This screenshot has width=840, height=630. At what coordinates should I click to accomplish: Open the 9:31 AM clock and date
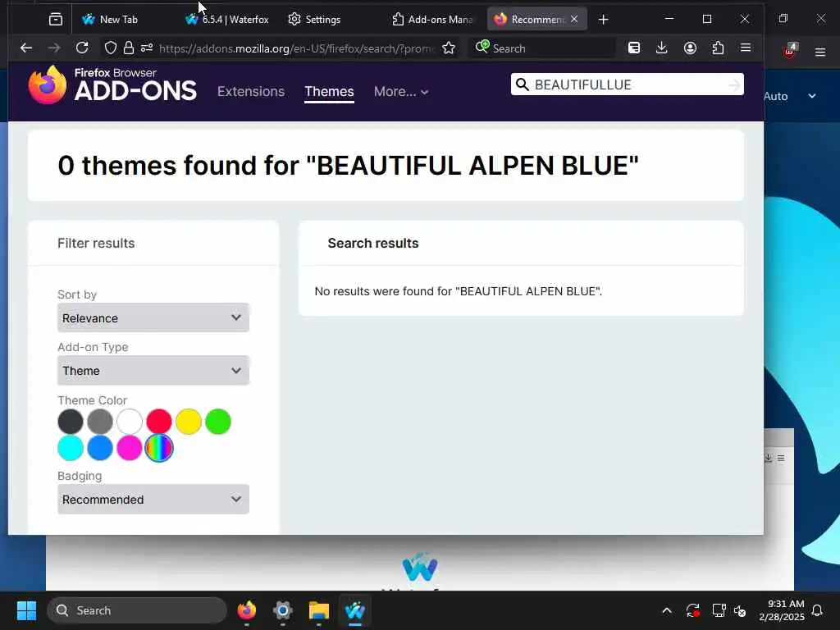coord(782,610)
